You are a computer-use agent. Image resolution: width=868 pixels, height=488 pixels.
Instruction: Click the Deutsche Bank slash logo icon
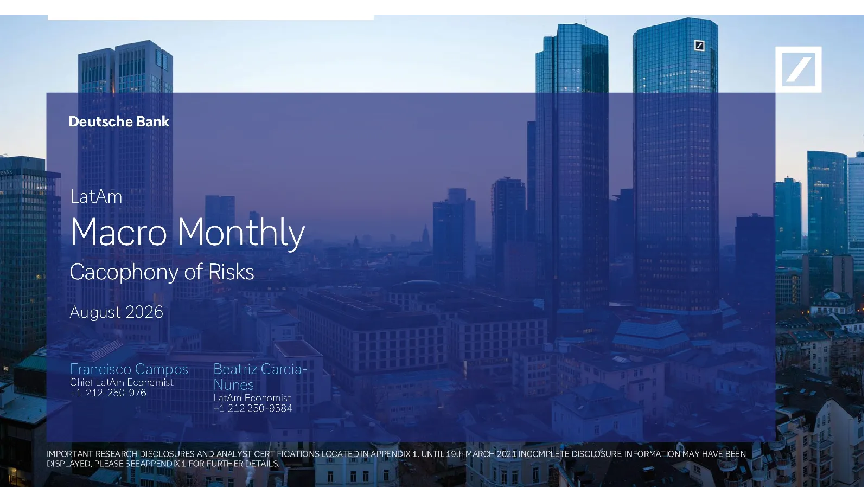798,69
